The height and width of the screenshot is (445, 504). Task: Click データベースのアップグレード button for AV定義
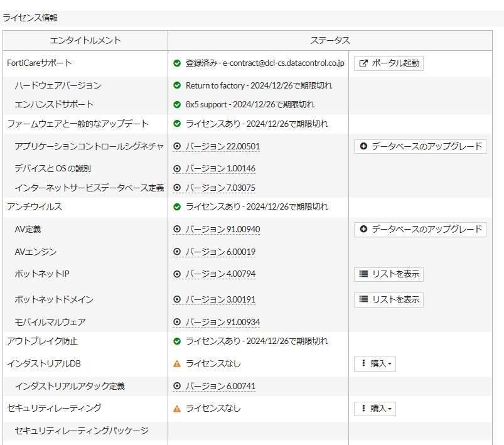tap(419, 229)
